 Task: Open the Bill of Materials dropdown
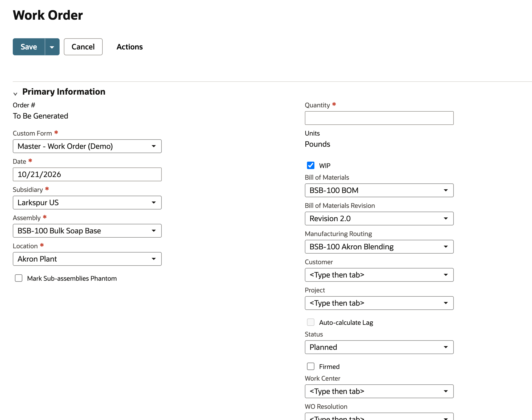tap(379, 190)
